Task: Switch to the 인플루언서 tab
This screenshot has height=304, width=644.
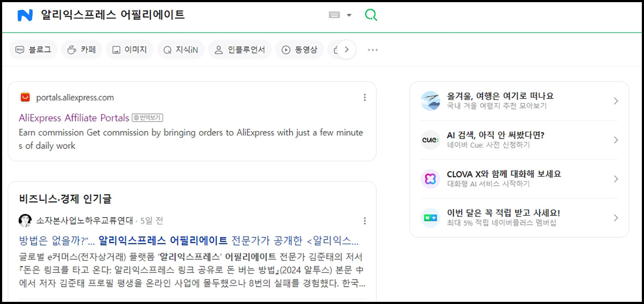Action: (x=240, y=50)
